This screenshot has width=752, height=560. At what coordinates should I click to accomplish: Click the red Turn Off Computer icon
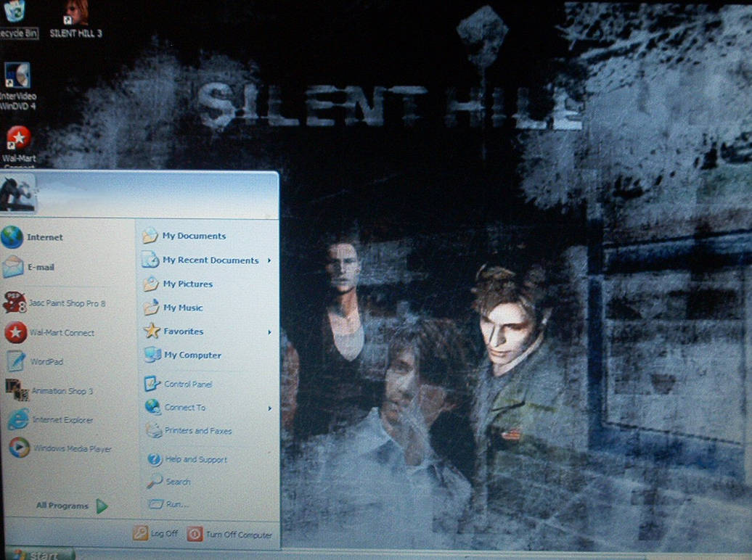point(195,534)
